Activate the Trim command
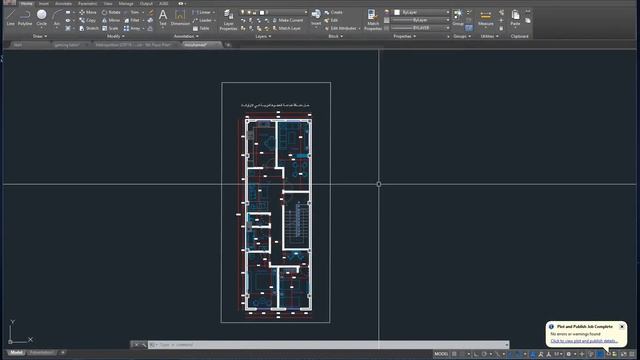Screen dimensions: 640x360 tap(132, 13)
